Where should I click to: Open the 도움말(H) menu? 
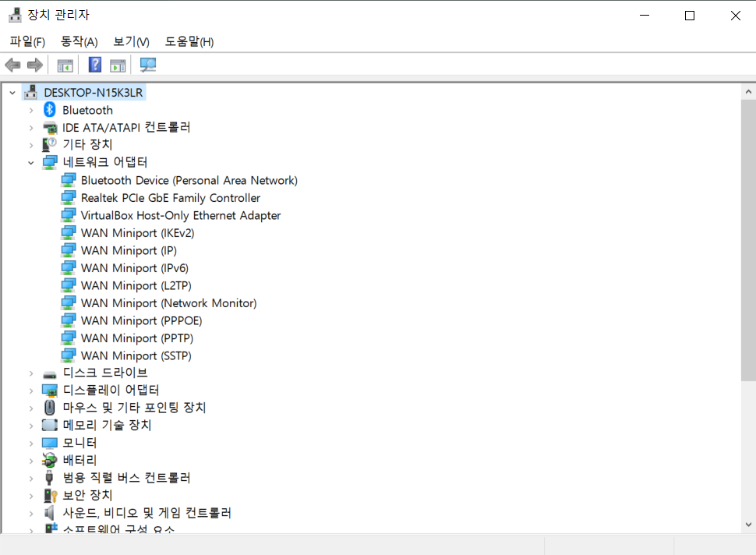click(x=189, y=41)
